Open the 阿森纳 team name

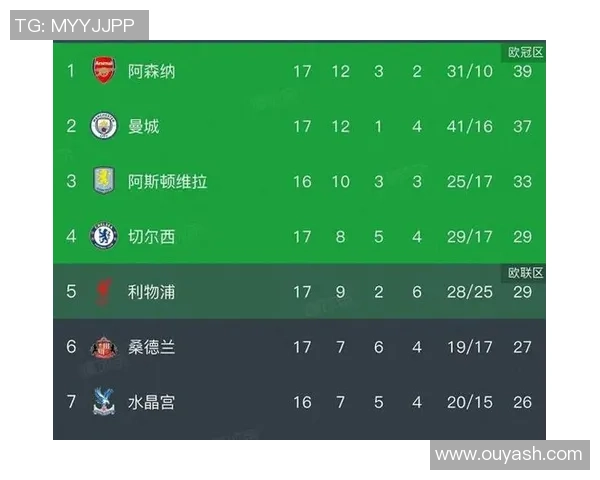pos(151,71)
